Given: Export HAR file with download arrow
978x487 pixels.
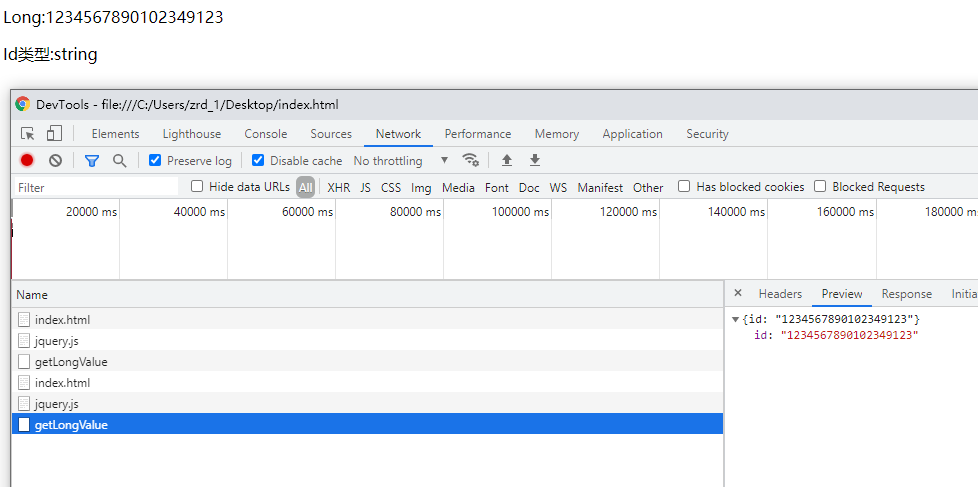Looking at the screenshot, I should coord(535,161).
